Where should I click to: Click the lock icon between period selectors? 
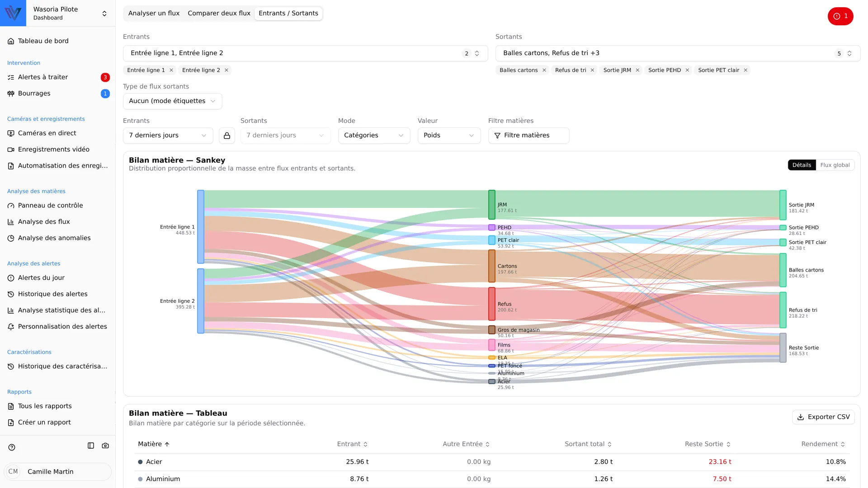[x=227, y=136]
